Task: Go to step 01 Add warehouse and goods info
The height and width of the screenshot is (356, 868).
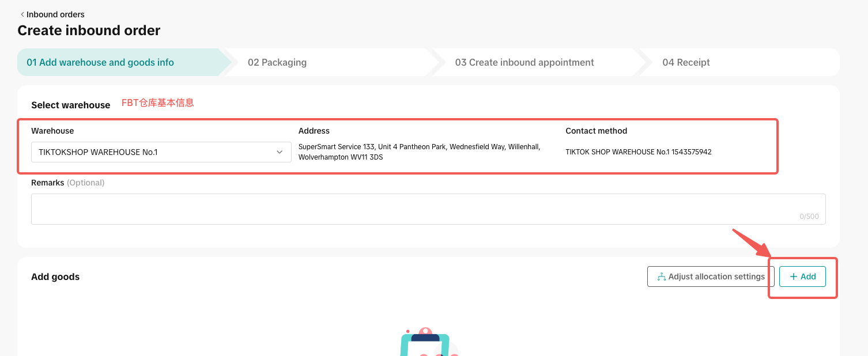Action: [x=100, y=62]
